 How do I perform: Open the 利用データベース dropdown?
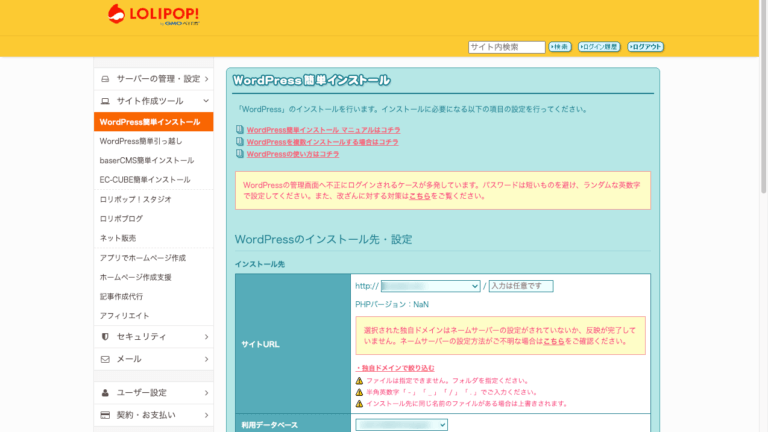click(x=401, y=425)
